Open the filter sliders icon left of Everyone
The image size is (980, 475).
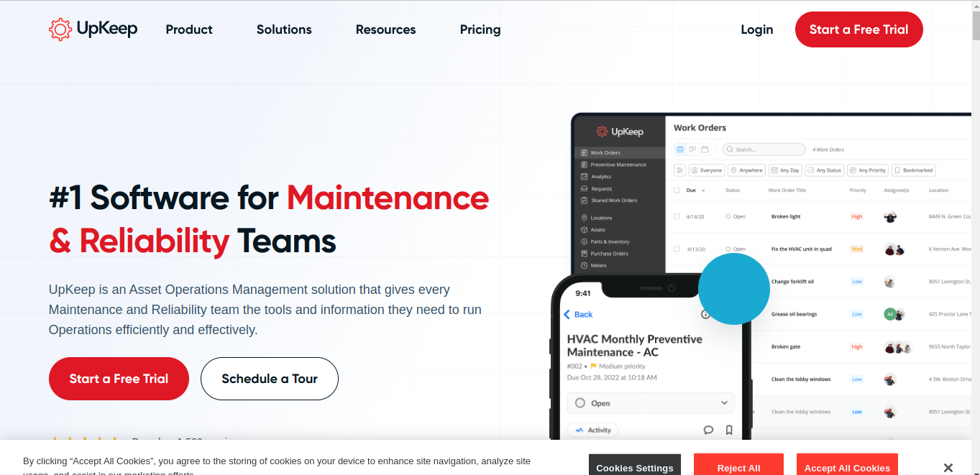click(x=680, y=170)
